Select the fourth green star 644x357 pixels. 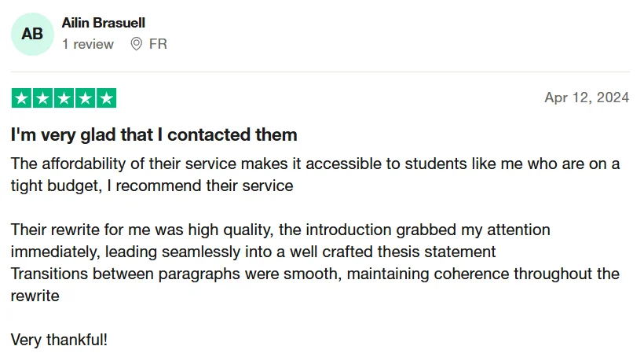point(86,98)
